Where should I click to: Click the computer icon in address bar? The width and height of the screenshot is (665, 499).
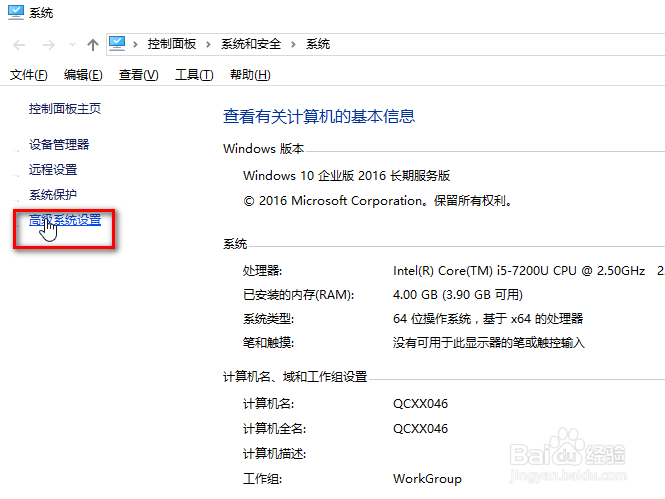click(x=117, y=44)
